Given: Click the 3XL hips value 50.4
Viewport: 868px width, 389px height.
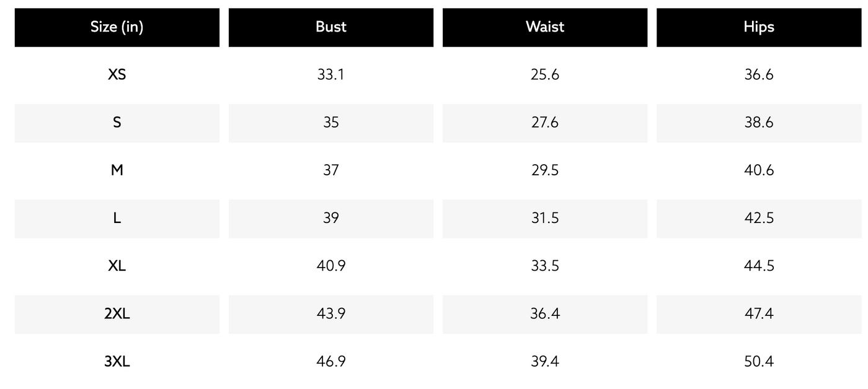Looking at the screenshot, I should click(759, 361).
